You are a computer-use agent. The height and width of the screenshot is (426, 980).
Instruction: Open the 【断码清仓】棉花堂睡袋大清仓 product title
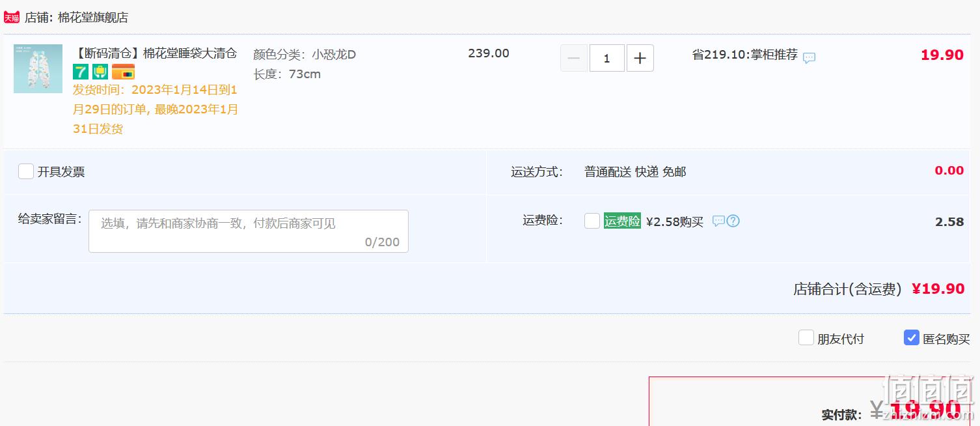pos(155,53)
